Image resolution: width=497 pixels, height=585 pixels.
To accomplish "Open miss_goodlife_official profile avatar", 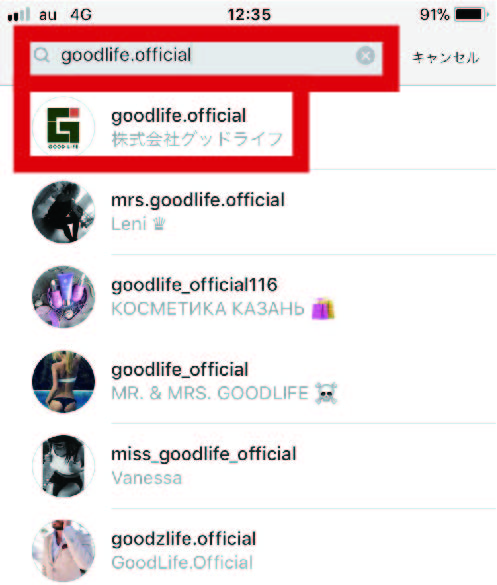I will tap(63, 466).
